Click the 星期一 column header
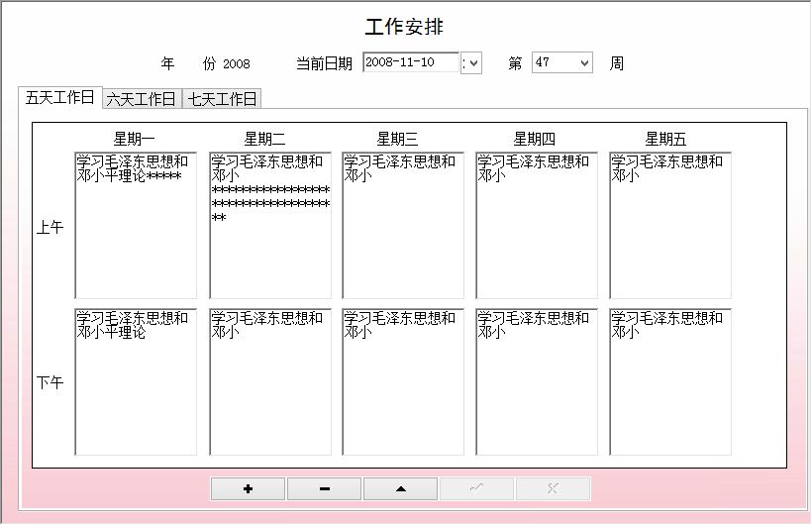 pyautogui.click(x=134, y=139)
